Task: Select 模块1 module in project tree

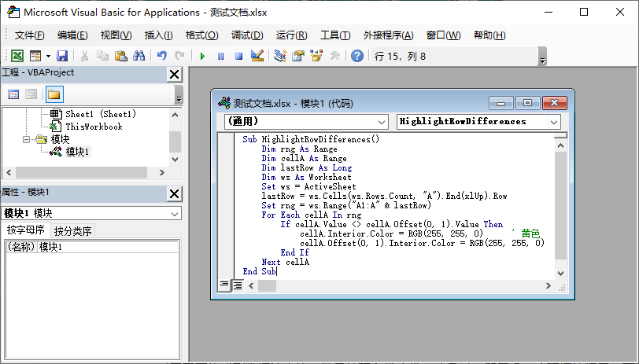Action: point(77,152)
